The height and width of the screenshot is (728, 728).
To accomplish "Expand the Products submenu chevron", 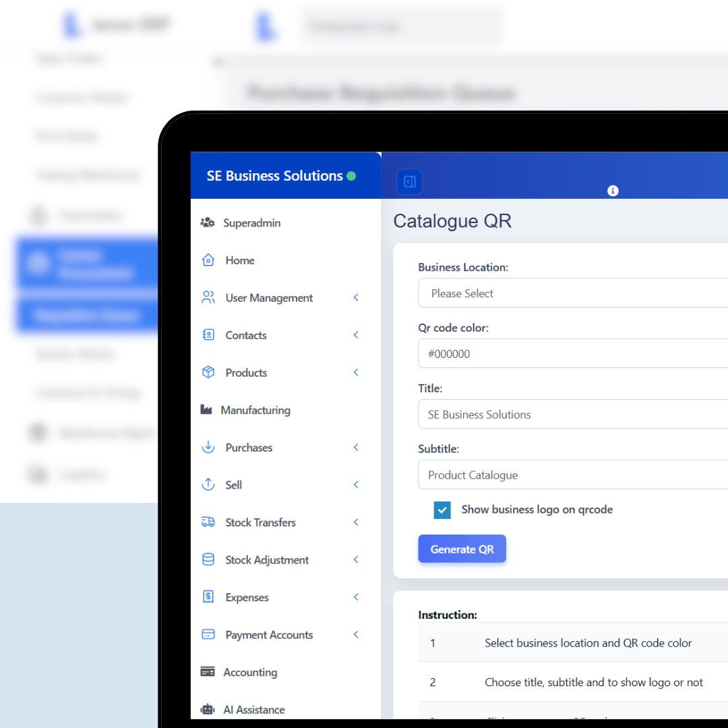I will tap(356, 372).
